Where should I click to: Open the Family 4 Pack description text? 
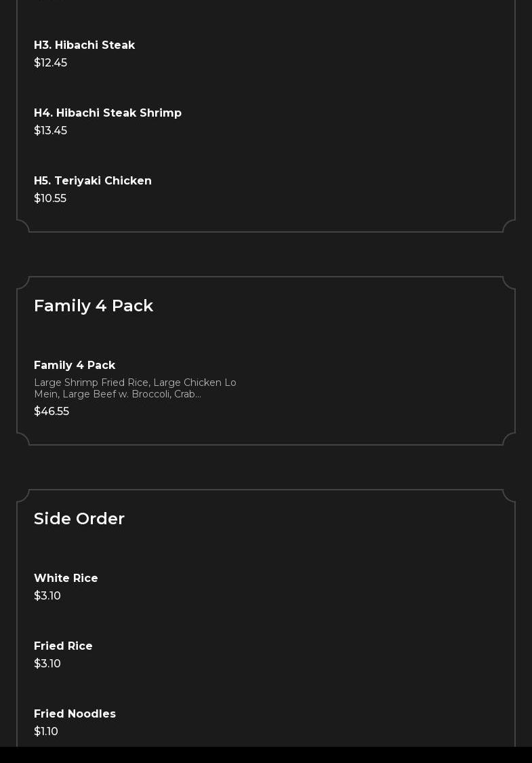coord(135,389)
